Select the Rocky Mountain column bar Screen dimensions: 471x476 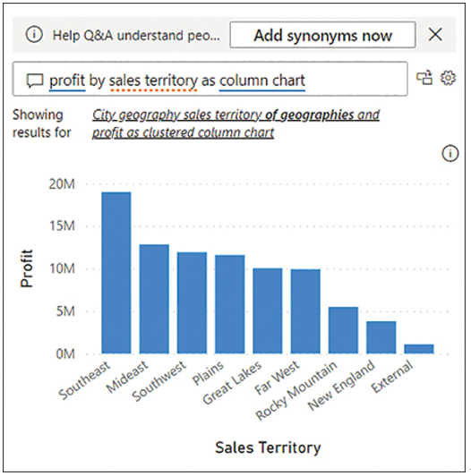point(343,330)
